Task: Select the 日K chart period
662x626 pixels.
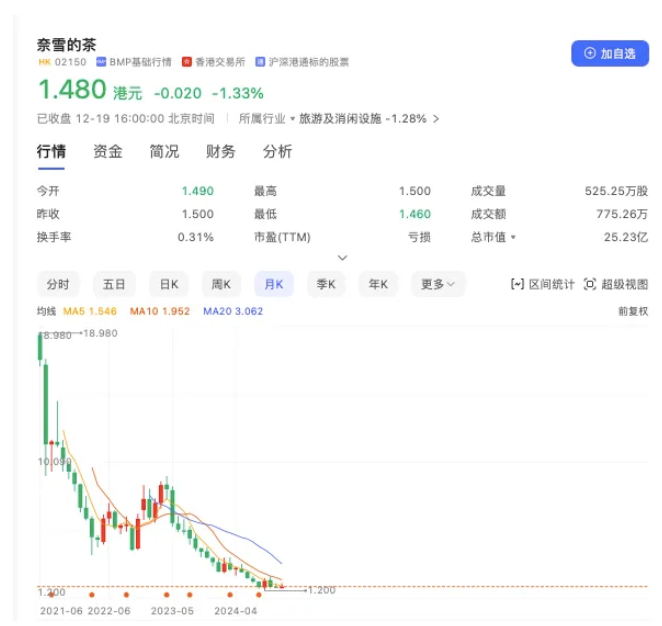Action: 169,284
